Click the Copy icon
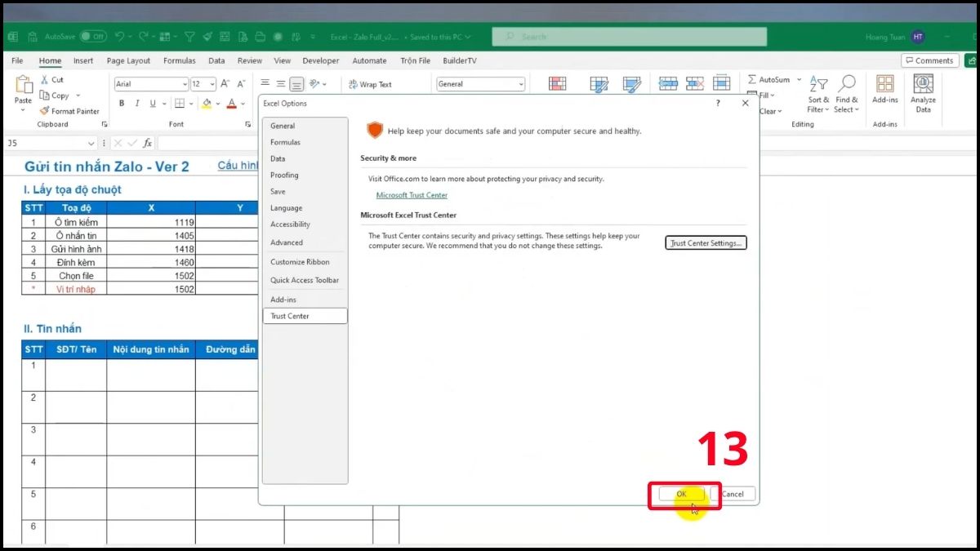This screenshot has width=980, height=551. coord(45,96)
